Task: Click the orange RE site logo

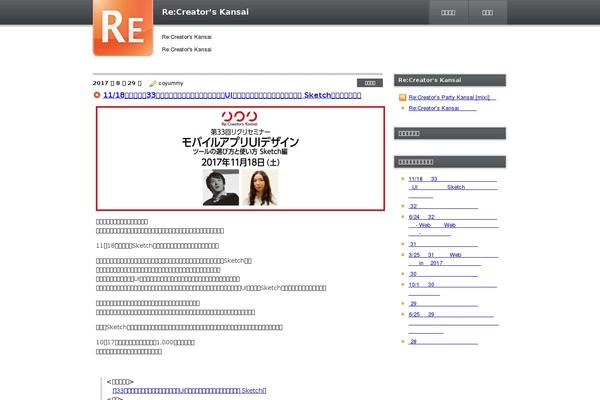Action: [123, 28]
